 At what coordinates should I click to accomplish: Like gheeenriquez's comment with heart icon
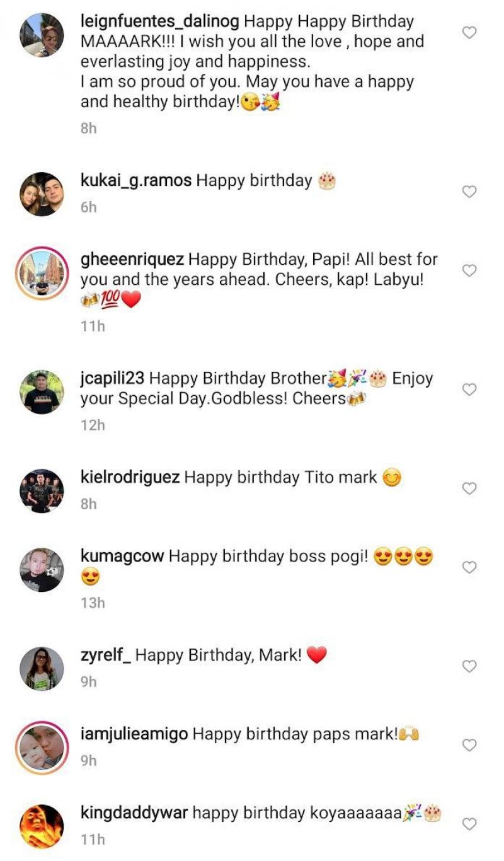469,270
